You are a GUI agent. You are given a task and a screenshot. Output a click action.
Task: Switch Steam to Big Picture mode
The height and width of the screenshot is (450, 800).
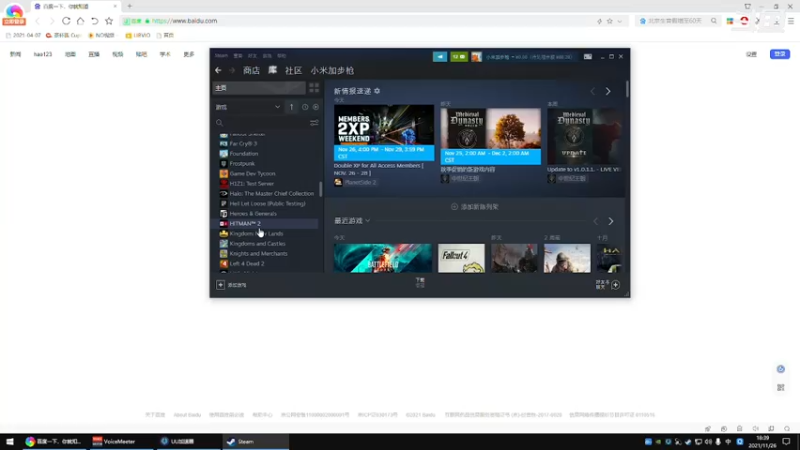pyautogui.click(x=588, y=57)
